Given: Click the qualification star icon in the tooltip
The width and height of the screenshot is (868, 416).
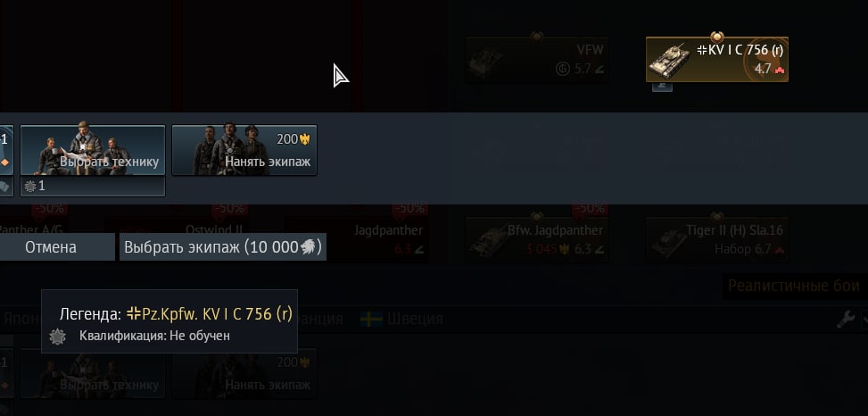Looking at the screenshot, I should pos(58,336).
